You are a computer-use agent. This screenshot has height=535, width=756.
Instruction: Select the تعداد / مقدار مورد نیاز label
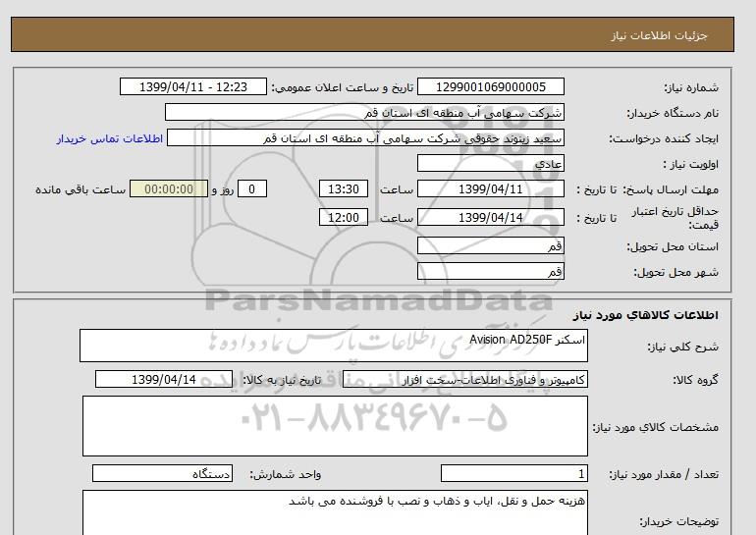[664, 475]
